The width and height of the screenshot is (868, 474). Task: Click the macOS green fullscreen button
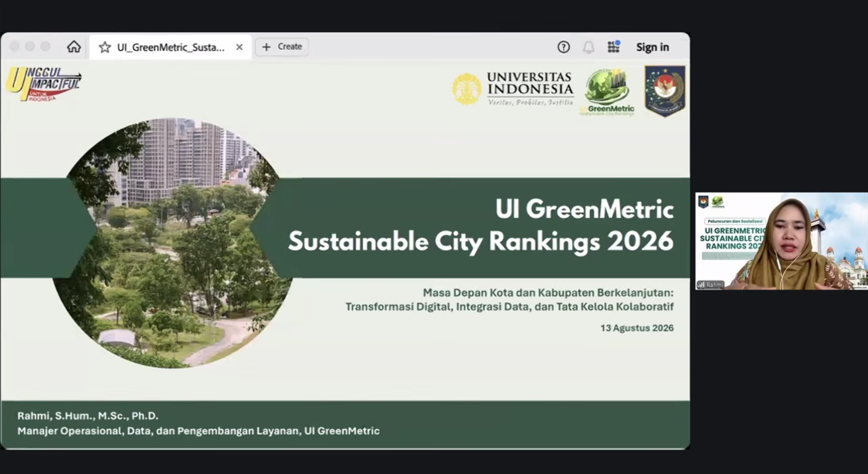click(x=46, y=46)
